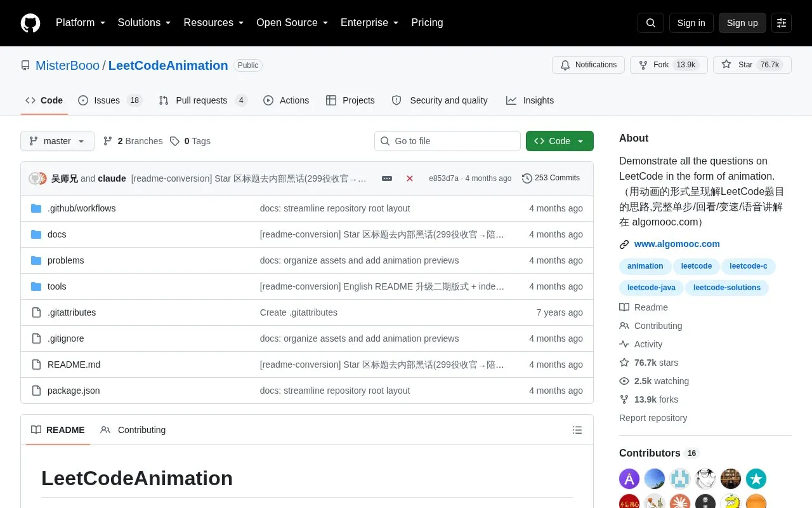Expand commit message ellipsis button

(x=387, y=178)
